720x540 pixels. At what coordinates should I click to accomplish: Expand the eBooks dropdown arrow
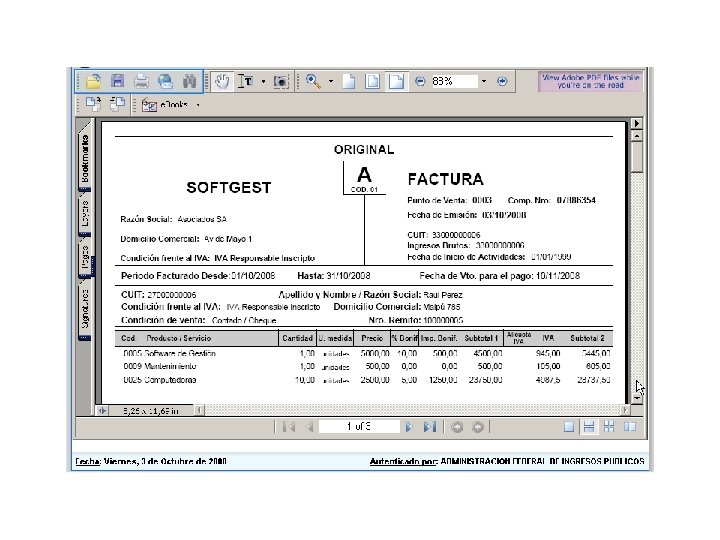click(198, 105)
